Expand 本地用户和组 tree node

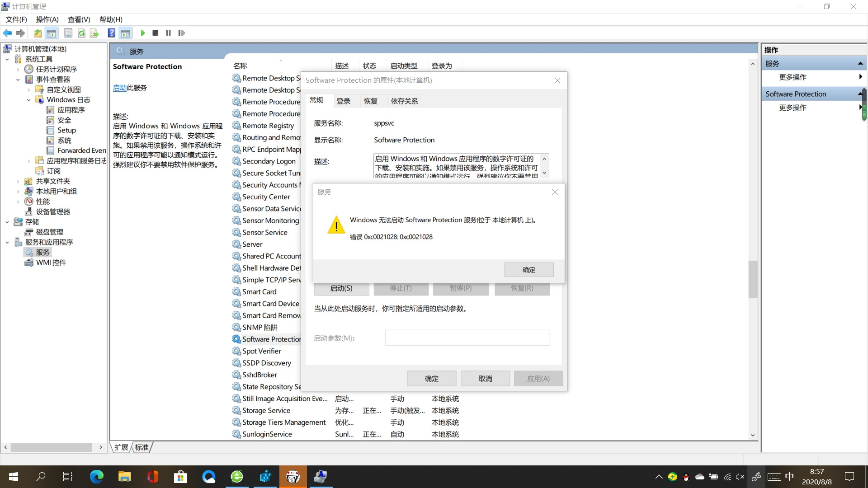coord(18,192)
